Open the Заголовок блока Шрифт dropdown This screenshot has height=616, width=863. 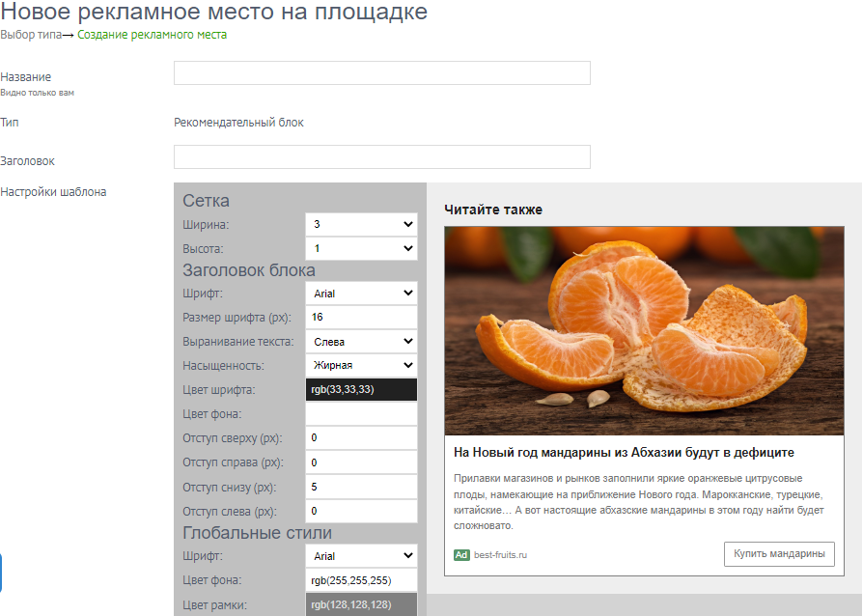coord(361,294)
